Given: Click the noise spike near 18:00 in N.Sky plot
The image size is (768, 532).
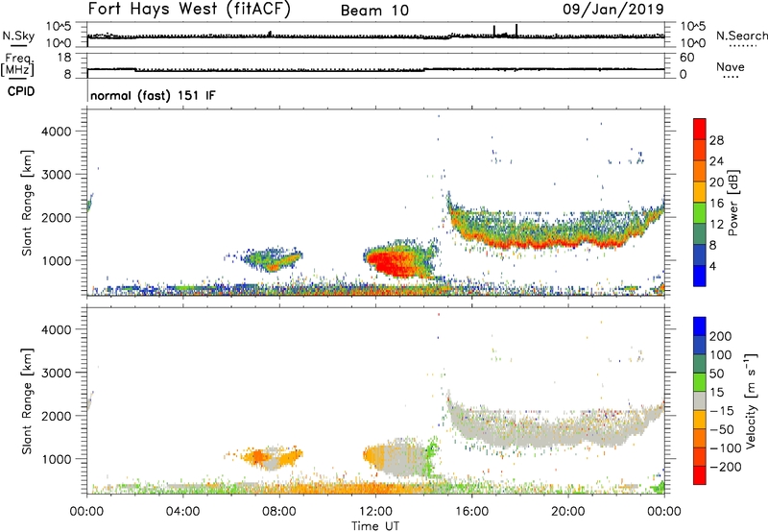Looking at the screenshot, I should click(x=516, y=31).
